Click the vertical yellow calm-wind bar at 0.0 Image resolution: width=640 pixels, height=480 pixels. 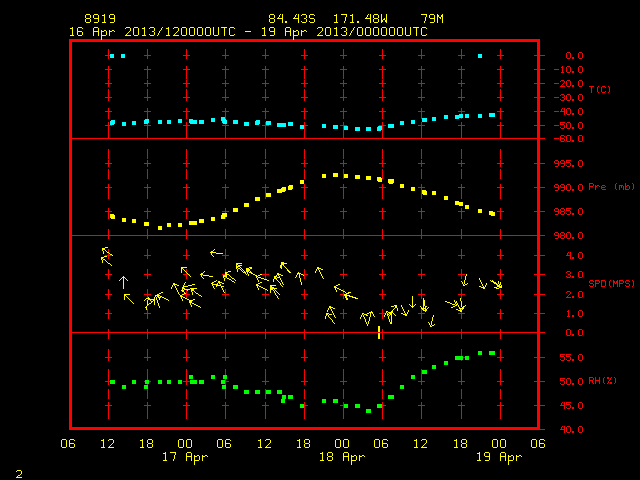[379, 332]
